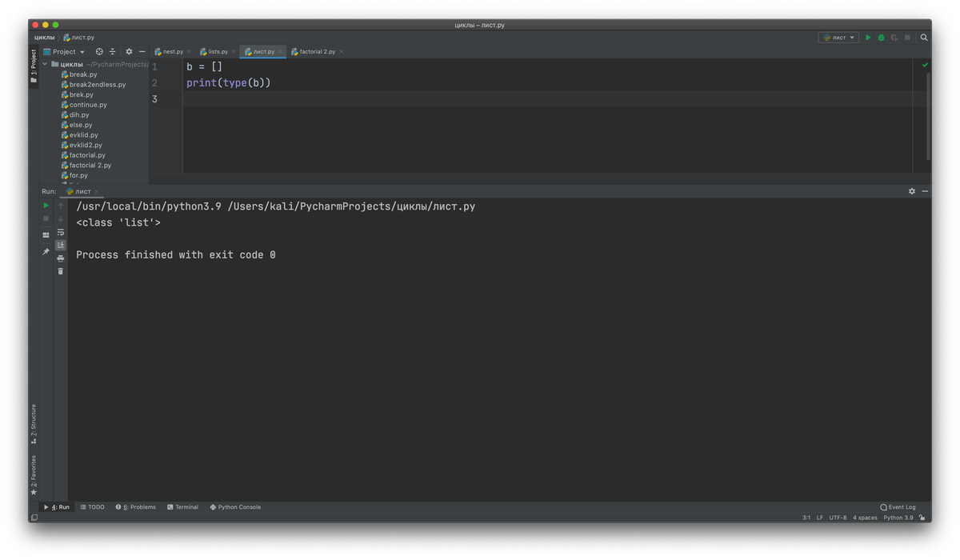Open the 6: Problems tool window
This screenshot has height=560, width=960.
coord(136,507)
